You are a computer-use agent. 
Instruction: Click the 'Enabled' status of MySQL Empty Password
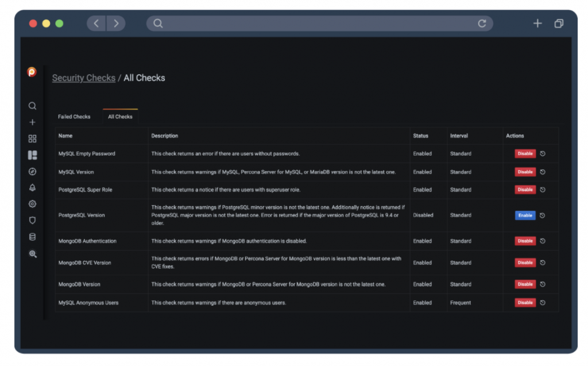point(422,153)
